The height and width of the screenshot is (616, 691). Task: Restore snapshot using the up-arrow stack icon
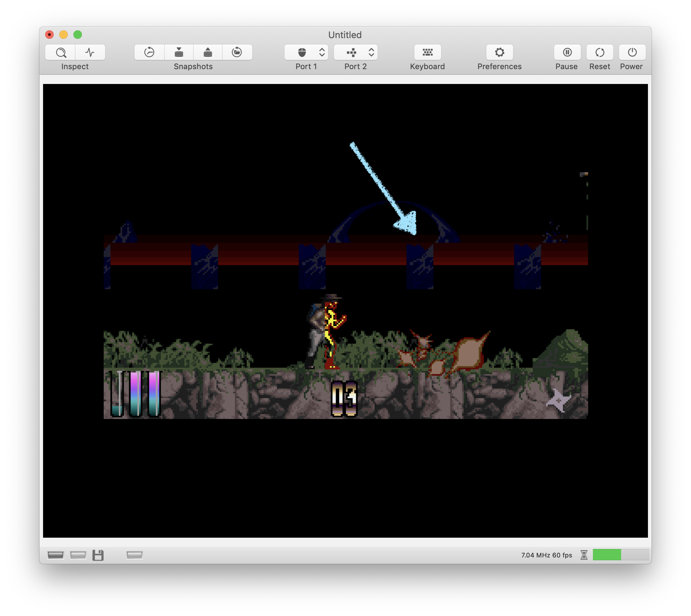pyautogui.click(x=208, y=53)
